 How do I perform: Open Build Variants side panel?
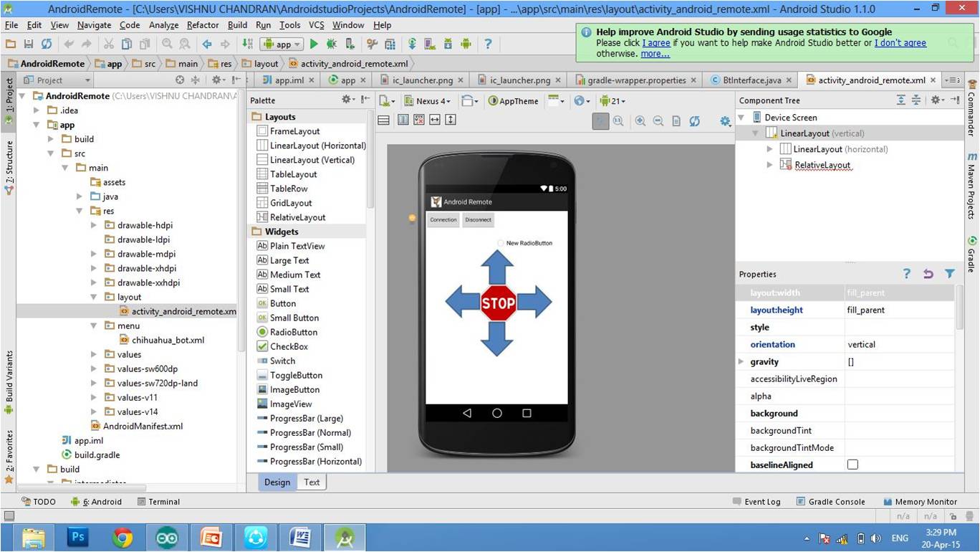pos(9,382)
